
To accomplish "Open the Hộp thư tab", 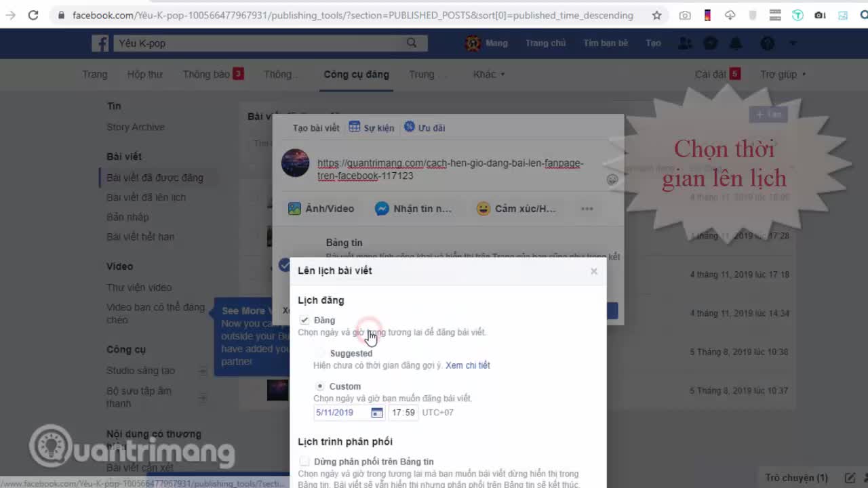I will click(x=144, y=75).
